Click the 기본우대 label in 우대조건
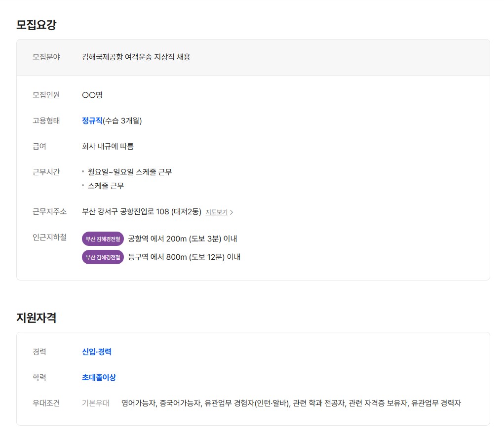The height and width of the screenshot is (441, 504). tap(95, 403)
